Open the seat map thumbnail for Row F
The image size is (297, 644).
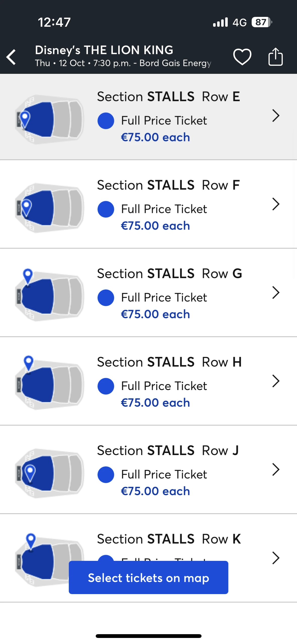pos(49,207)
